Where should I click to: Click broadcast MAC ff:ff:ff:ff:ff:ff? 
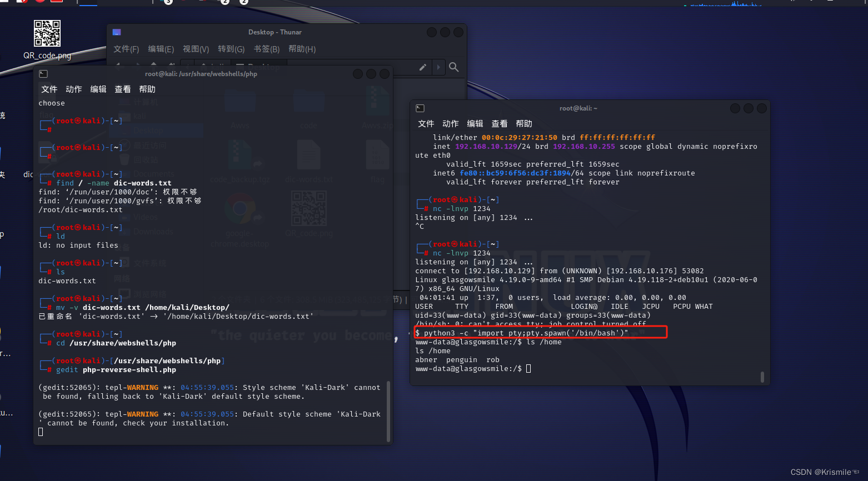[617, 138]
